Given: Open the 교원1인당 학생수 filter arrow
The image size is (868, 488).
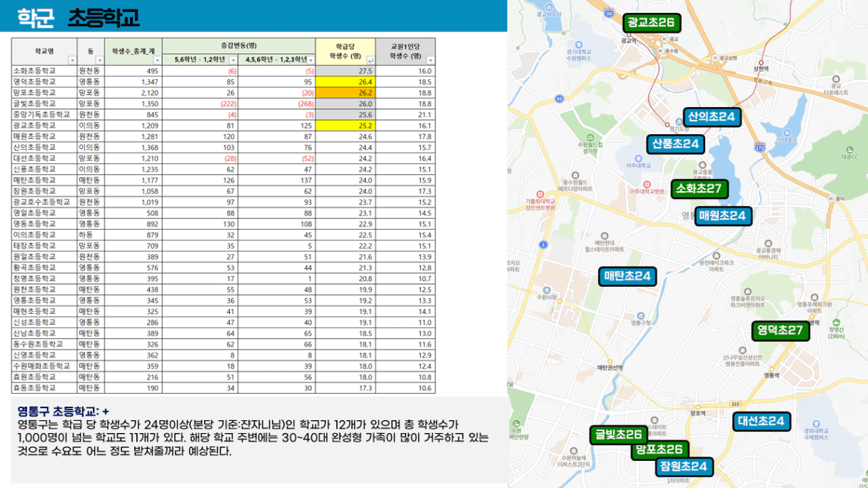Looking at the screenshot, I should 430,61.
